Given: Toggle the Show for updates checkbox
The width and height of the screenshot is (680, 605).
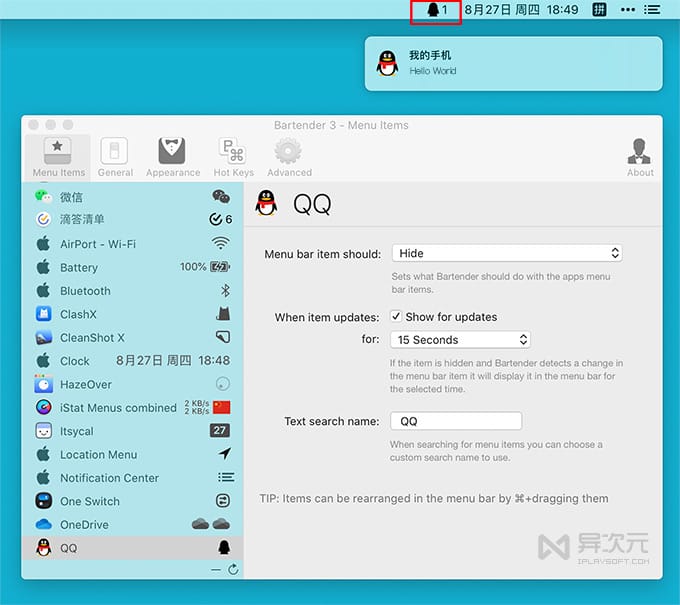Looking at the screenshot, I should pyautogui.click(x=396, y=316).
